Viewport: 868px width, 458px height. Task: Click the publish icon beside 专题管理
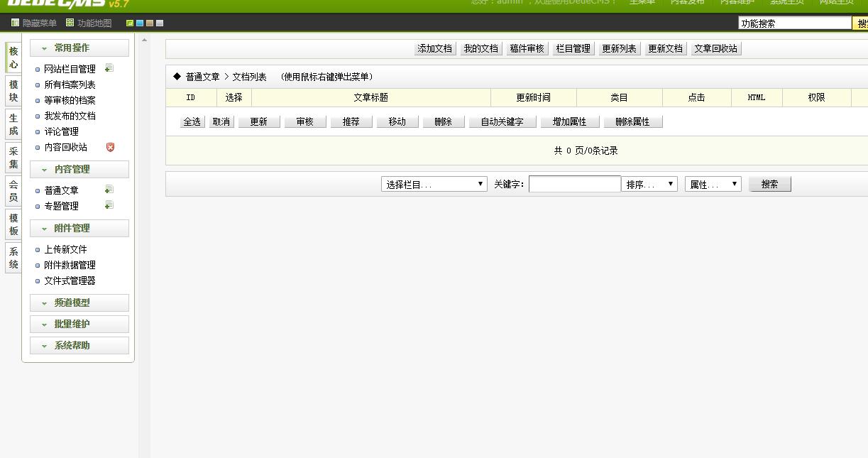click(108, 206)
